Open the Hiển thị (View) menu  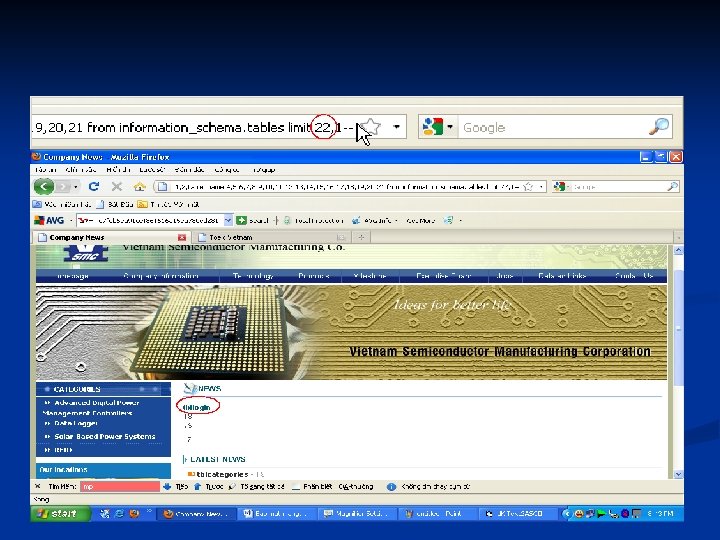[x=118, y=170]
